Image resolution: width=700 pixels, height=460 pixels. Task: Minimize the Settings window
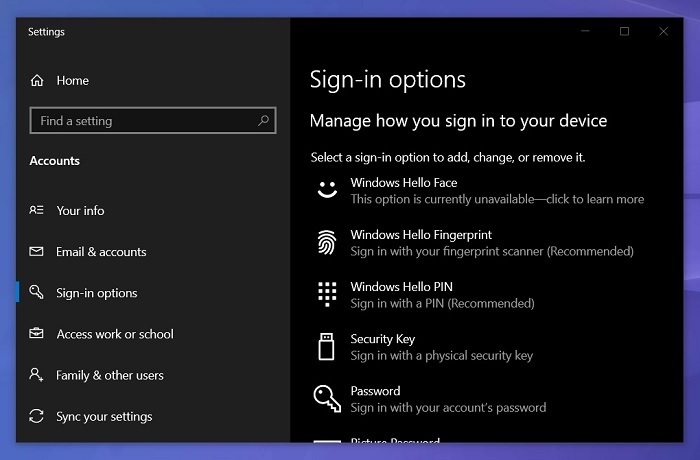pos(585,31)
